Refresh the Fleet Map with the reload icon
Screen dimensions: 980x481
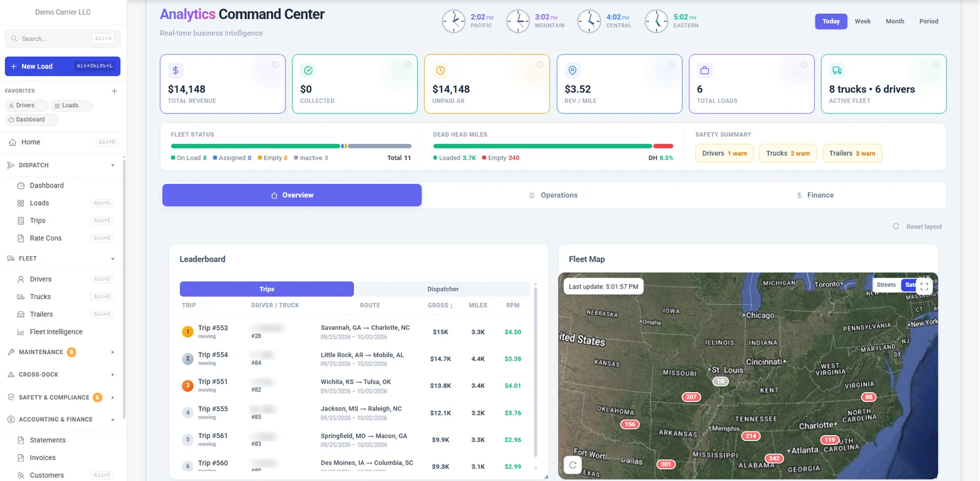point(573,465)
